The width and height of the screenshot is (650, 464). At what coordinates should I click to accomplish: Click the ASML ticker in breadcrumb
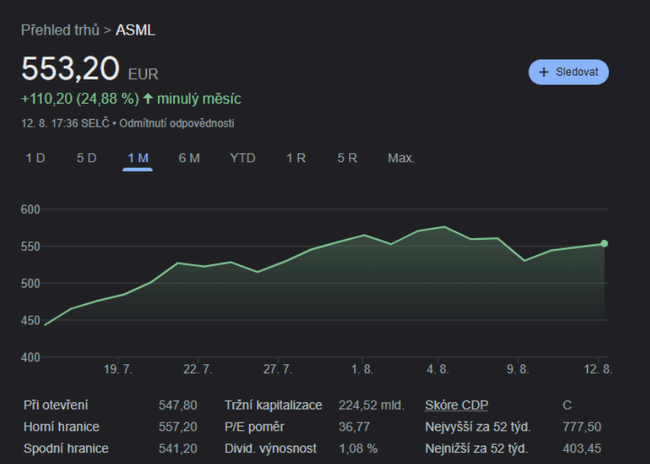pos(135,29)
